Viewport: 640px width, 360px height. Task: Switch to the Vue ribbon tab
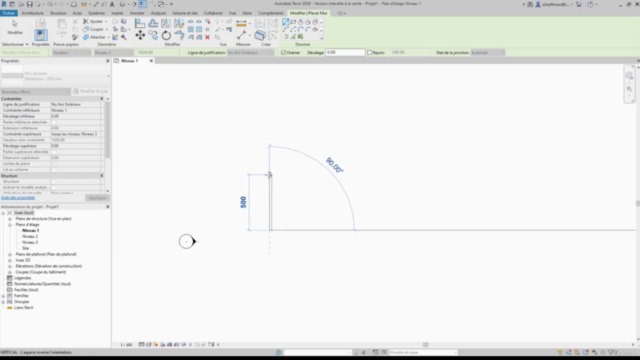click(x=232, y=13)
